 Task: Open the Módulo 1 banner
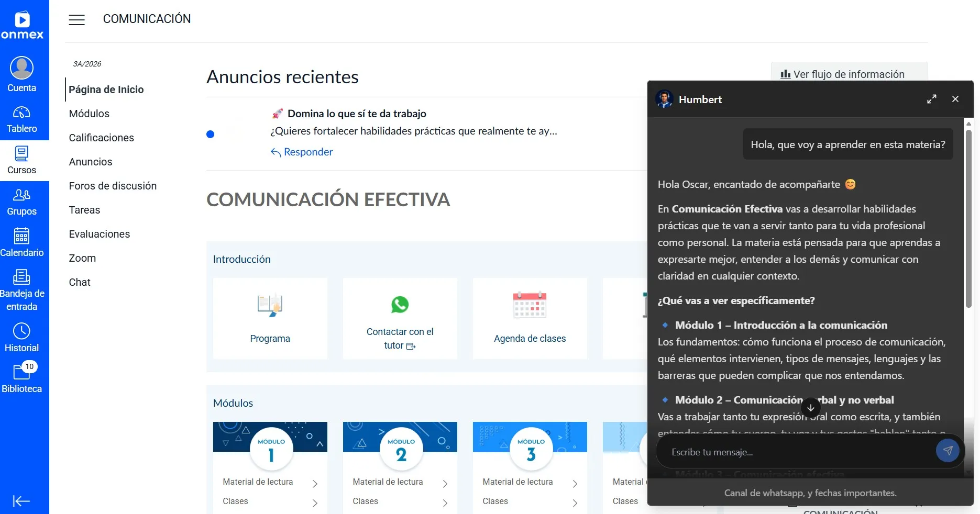tap(270, 437)
